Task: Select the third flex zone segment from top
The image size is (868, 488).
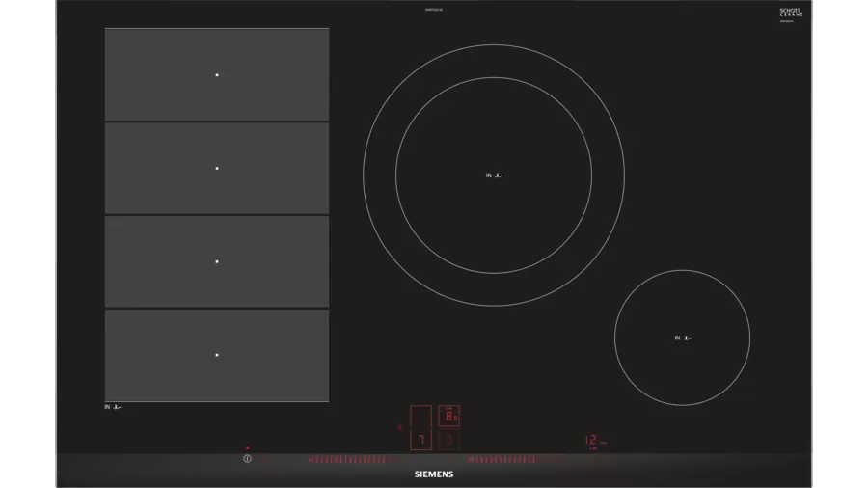Action: coord(217,261)
